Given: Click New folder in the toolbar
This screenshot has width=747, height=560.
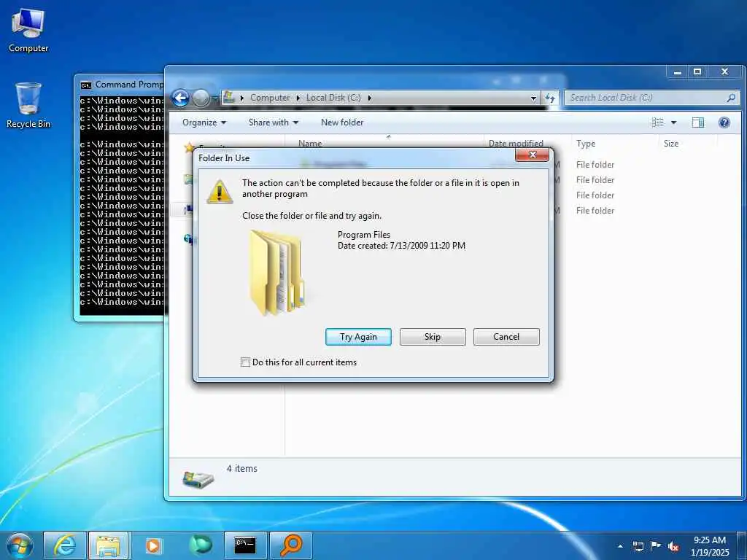Looking at the screenshot, I should [x=342, y=122].
